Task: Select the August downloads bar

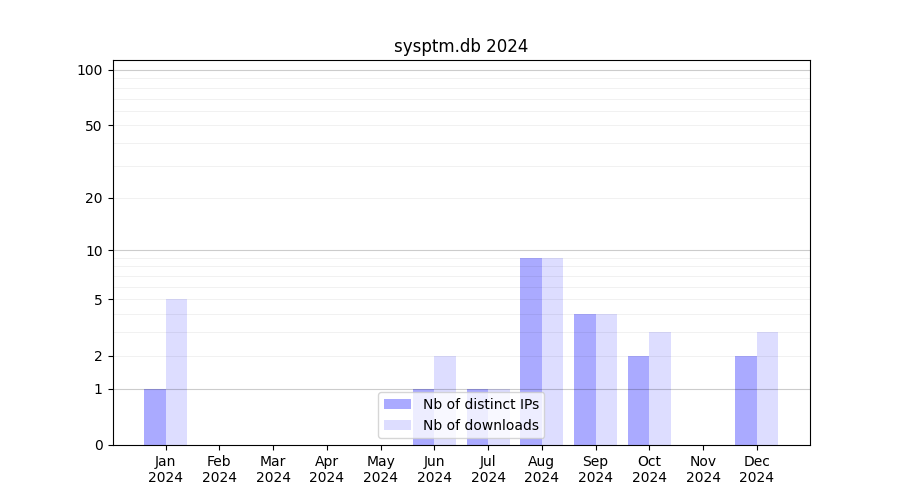Action: pos(552,330)
